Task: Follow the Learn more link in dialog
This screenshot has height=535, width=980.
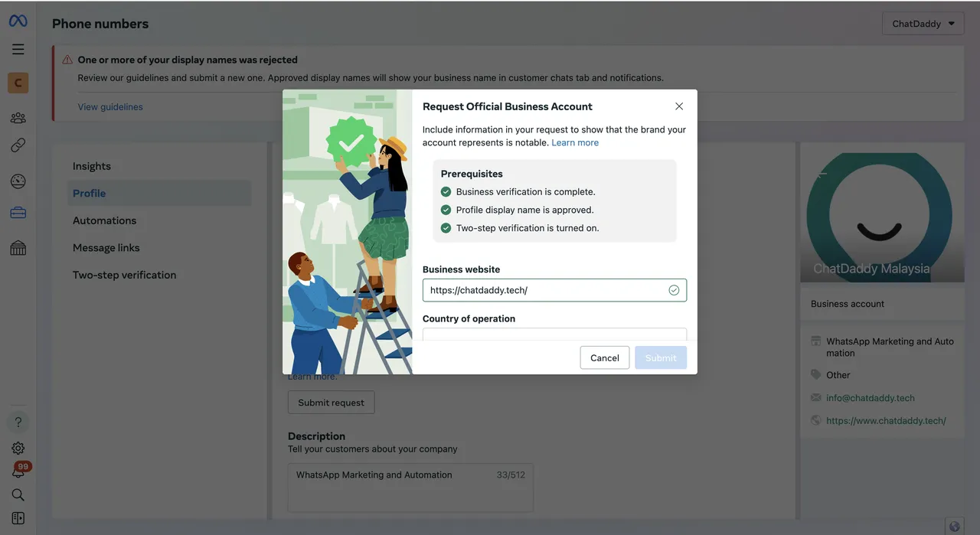Action: tap(575, 142)
